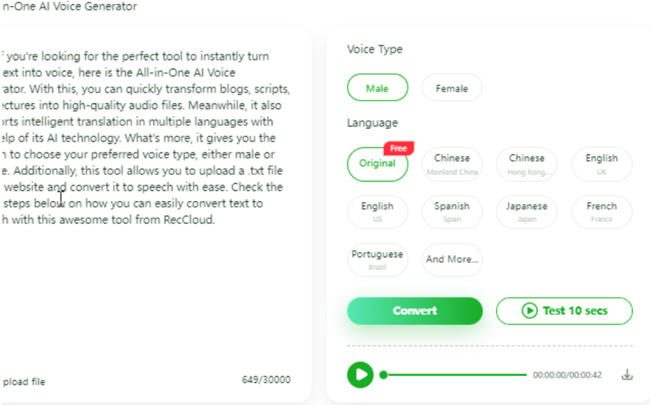Click the green Convert button

click(415, 310)
